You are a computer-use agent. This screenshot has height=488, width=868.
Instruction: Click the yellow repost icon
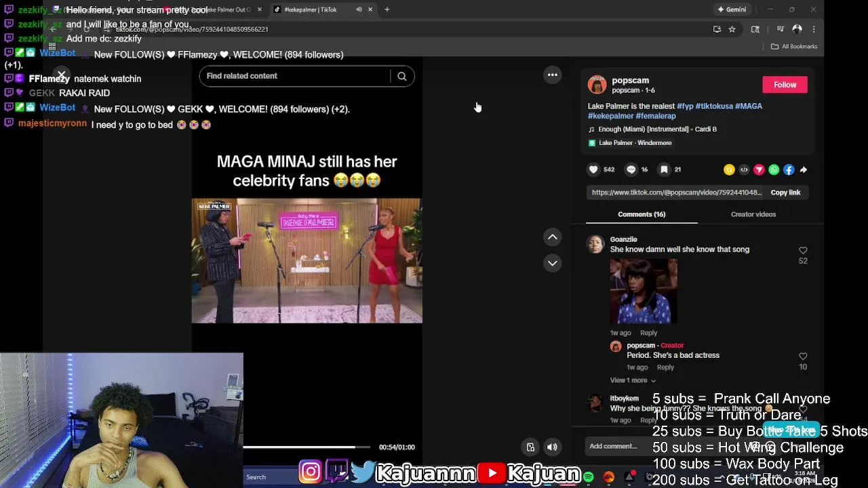point(729,169)
